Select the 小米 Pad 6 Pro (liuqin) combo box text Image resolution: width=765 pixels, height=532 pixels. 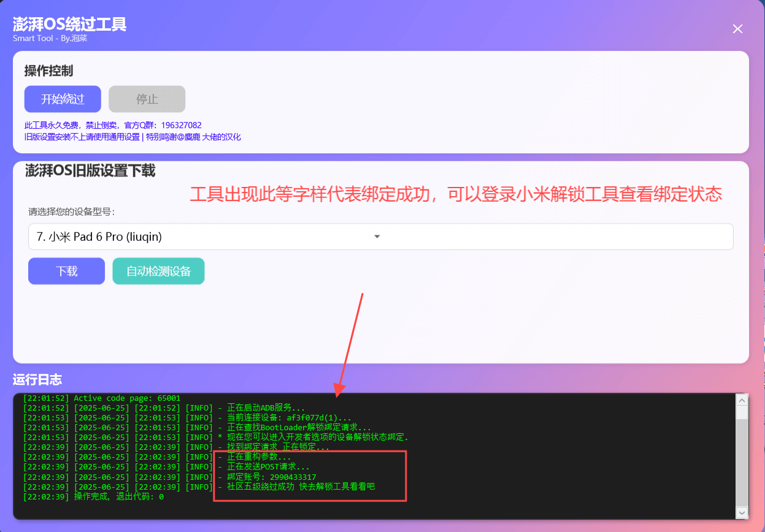pos(99,237)
